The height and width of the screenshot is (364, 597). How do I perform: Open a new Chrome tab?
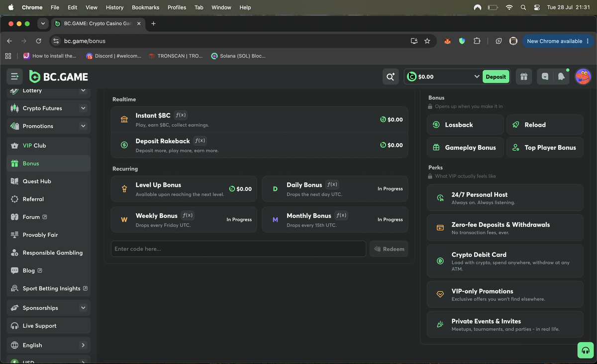153,23
